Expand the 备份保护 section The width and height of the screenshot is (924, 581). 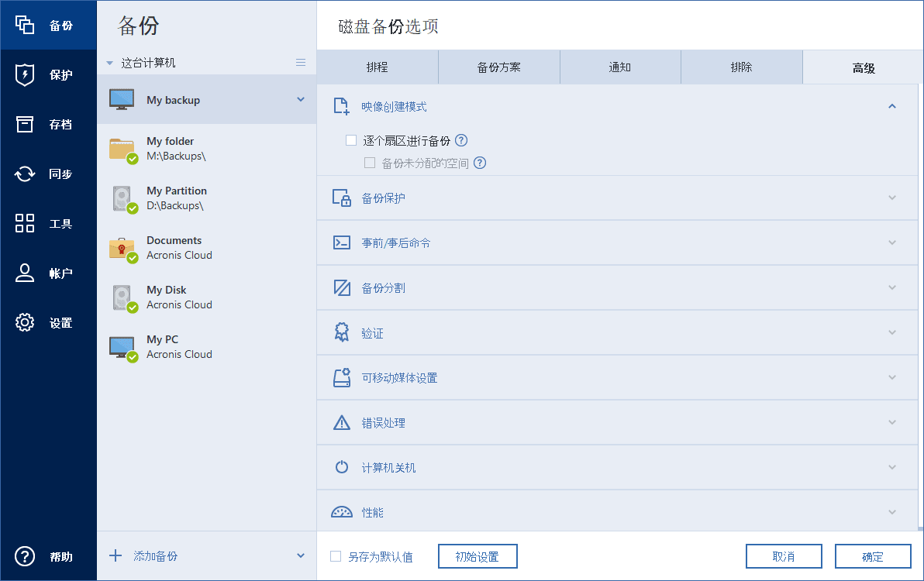pos(892,198)
